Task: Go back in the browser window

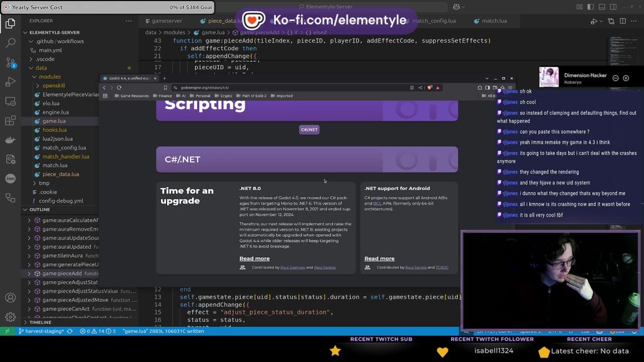Action: 105,87
